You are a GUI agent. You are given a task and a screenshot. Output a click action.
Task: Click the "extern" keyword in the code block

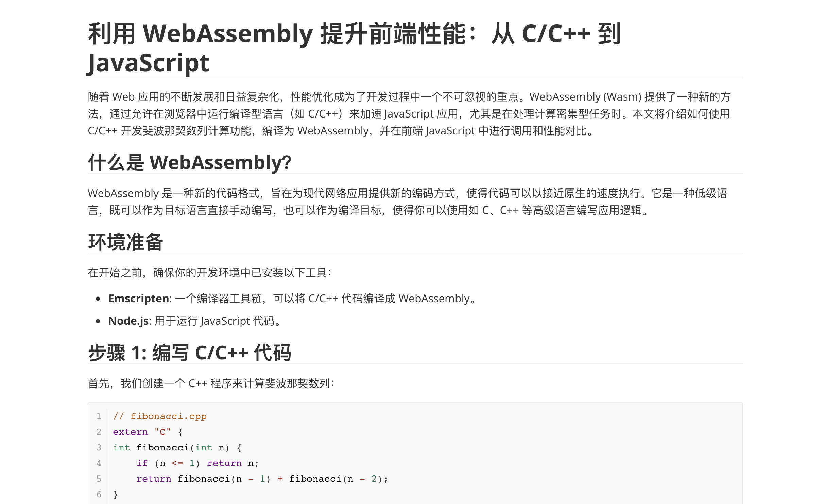click(x=130, y=432)
